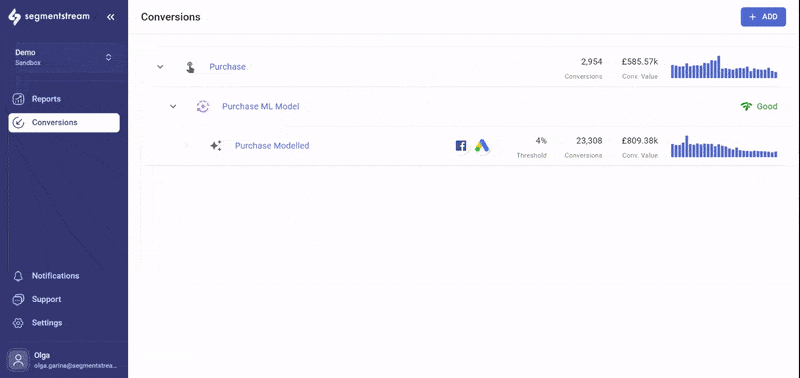This screenshot has height=378, width=800.
Task: Click the Purchase ML Model icon
Action: pos(203,107)
